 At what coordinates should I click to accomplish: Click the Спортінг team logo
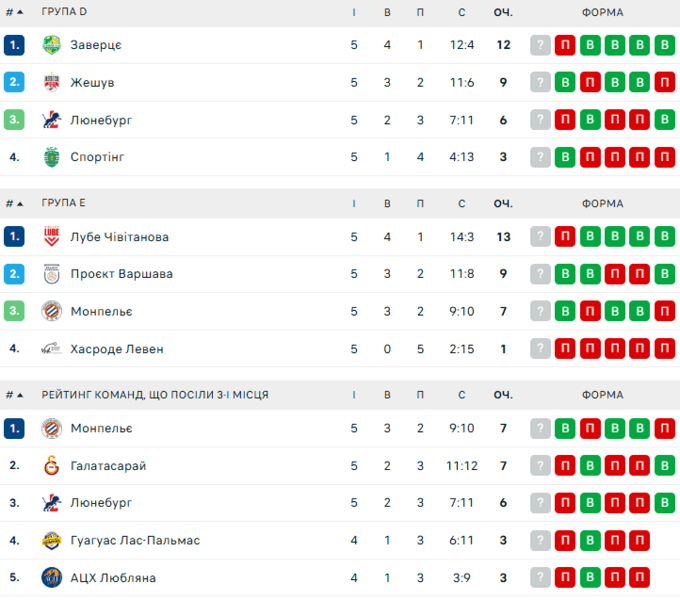52,157
